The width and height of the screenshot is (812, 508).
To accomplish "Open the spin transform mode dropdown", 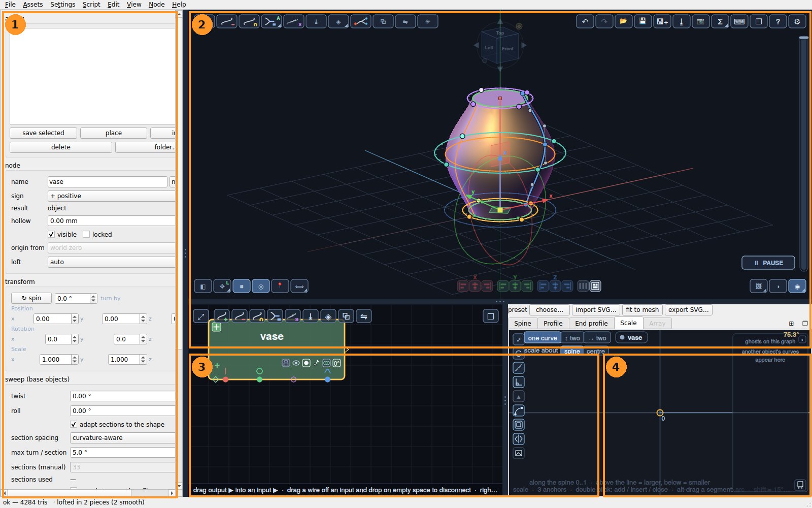I will [31, 298].
